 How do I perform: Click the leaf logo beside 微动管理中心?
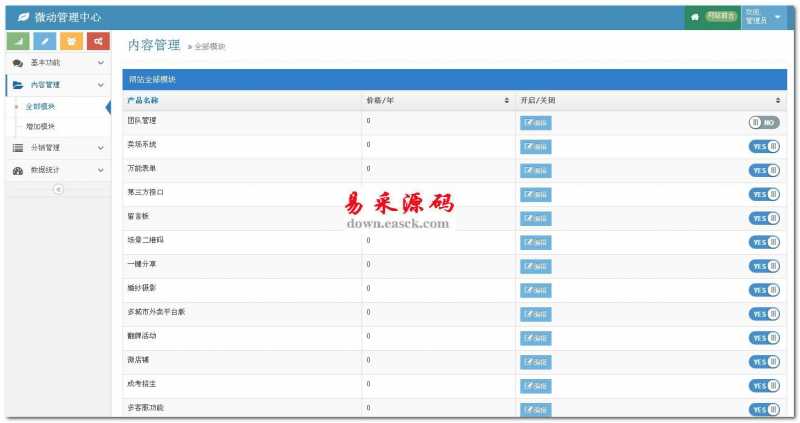coord(23,18)
